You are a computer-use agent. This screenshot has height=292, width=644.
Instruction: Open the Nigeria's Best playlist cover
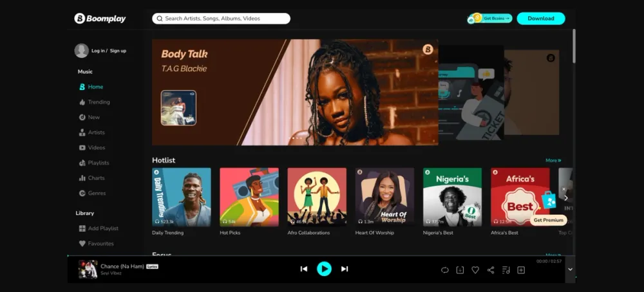(x=453, y=197)
